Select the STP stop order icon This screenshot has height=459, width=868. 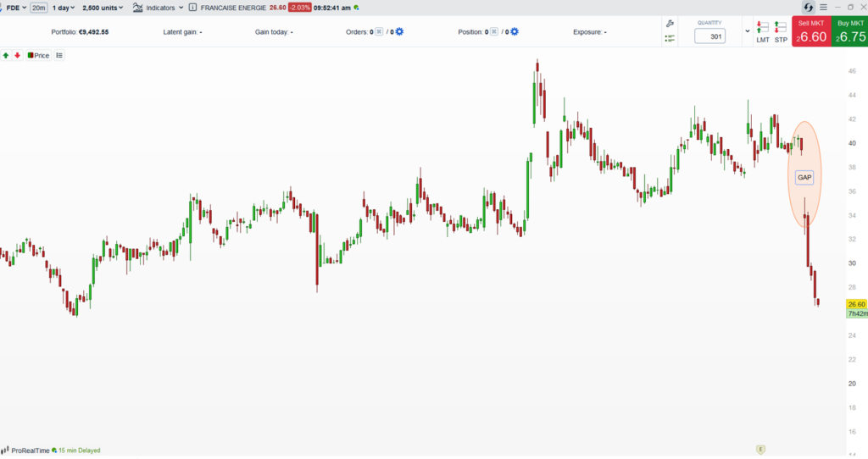click(x=781, y=32)
